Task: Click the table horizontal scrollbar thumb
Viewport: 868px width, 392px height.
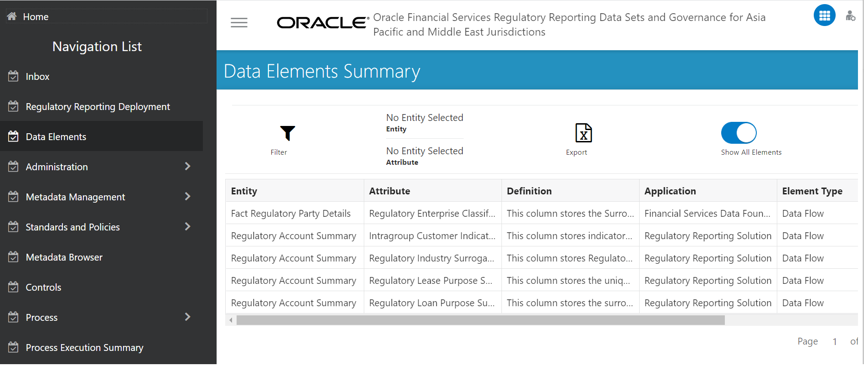Action: (x=480, y=320)
